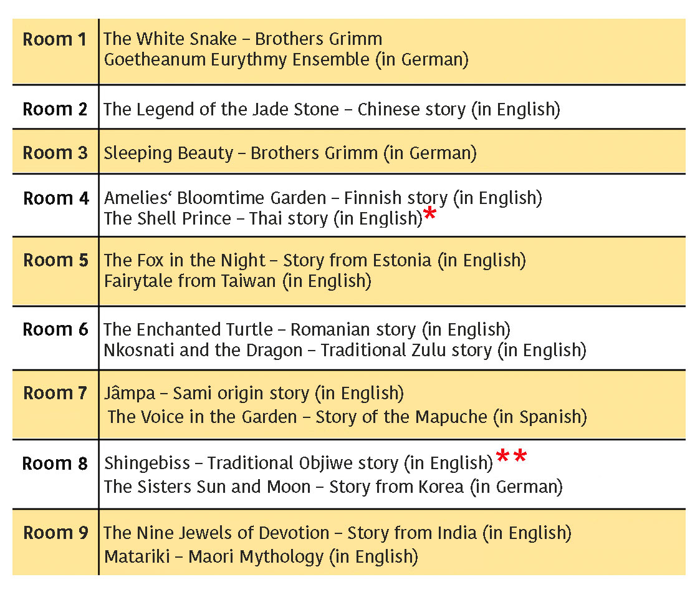Select the Room 3 label
Image resolution: width=700 pixels, height=597 pixels.
coord(55,153)
